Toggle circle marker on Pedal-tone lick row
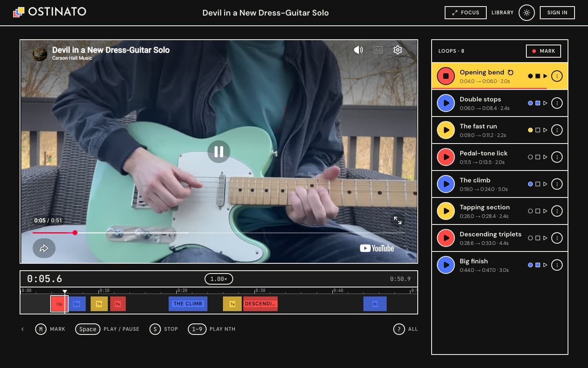The height and width of the screenshot is (368, 588). pos(530,157)
